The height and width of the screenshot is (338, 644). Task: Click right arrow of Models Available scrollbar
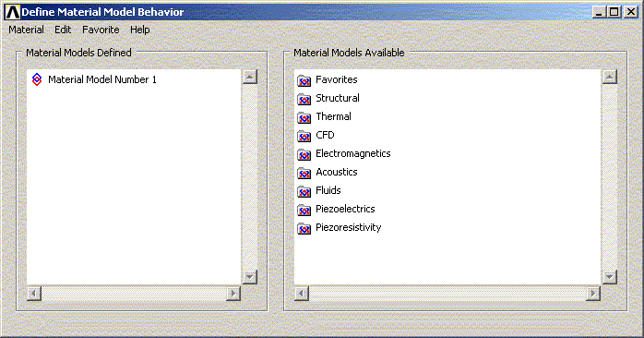(x=592, y=294)
